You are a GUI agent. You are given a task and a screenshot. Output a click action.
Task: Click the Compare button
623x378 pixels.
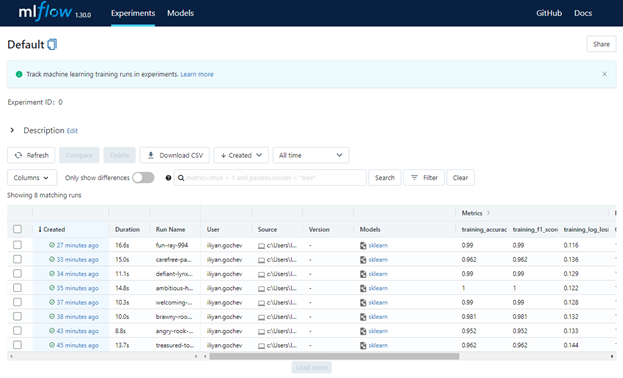point(79,155)
